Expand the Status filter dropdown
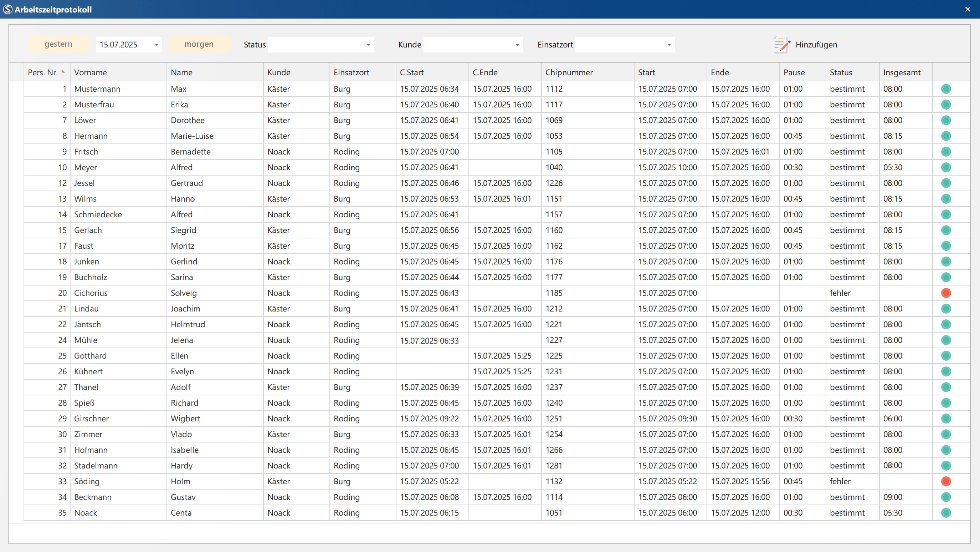The height and width of the screenshot is (552, 980). pyautogui.click(x=368, y=45)
